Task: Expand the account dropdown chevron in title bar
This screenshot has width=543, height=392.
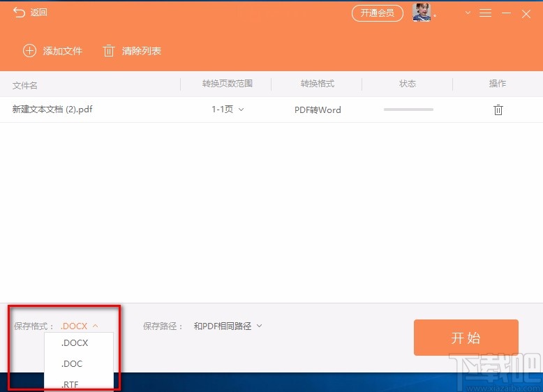Action: coord(468,13)
